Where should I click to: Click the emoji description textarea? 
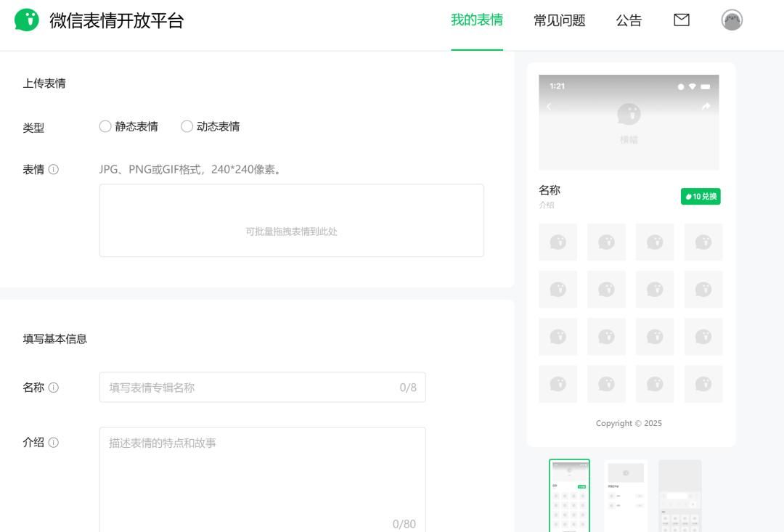tap(261, 475)
